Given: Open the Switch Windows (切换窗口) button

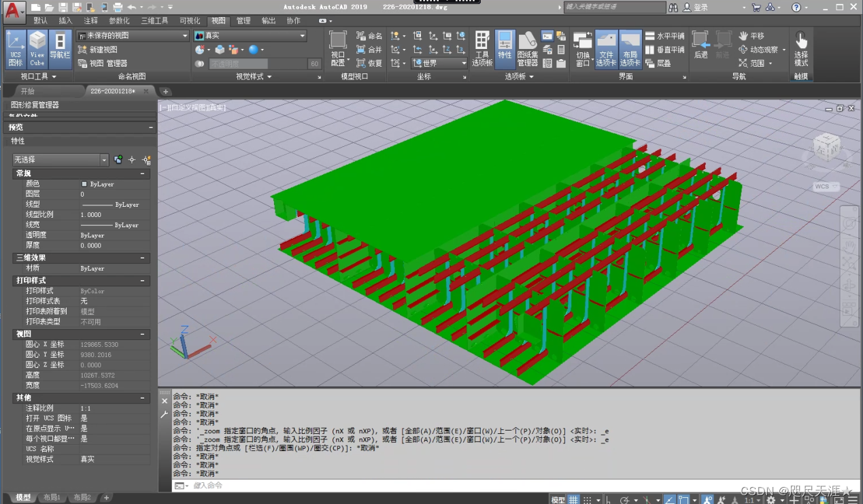Looking at the screenshot, I should tap(583, 49).
